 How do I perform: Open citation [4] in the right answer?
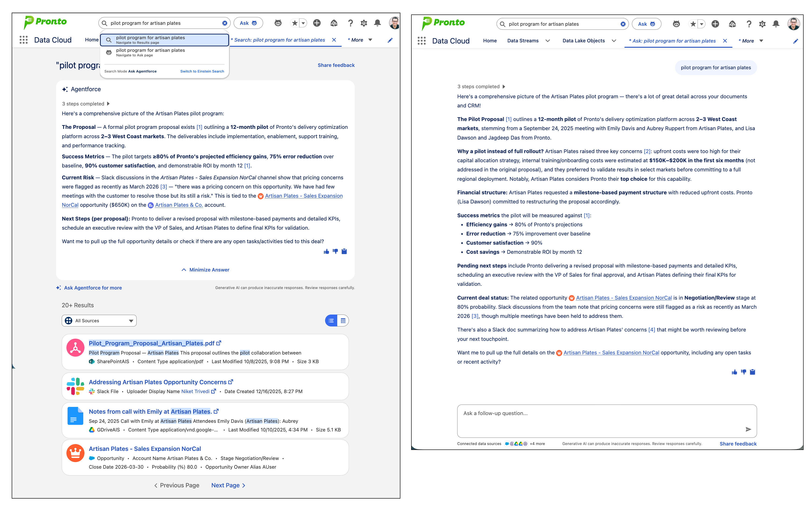[x=651, y=330]
